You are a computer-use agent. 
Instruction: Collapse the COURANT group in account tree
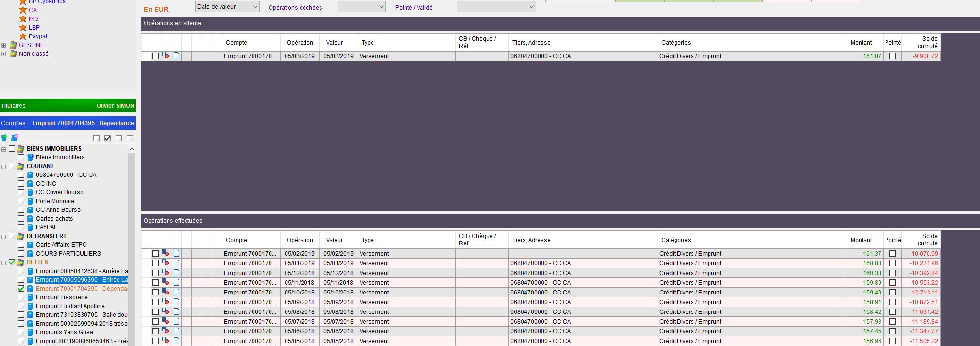[x=4, y=167]
